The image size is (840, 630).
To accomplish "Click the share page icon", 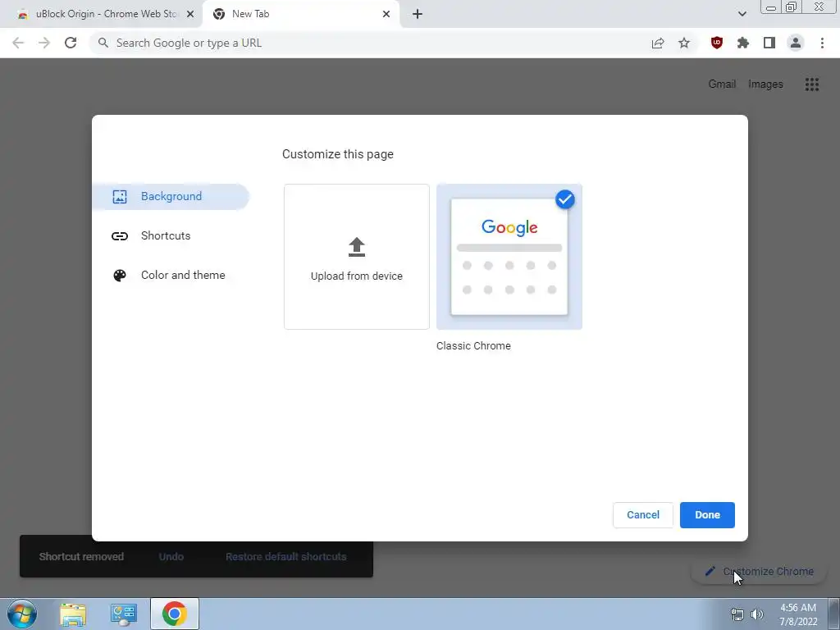I will click(x=658, y=43).
